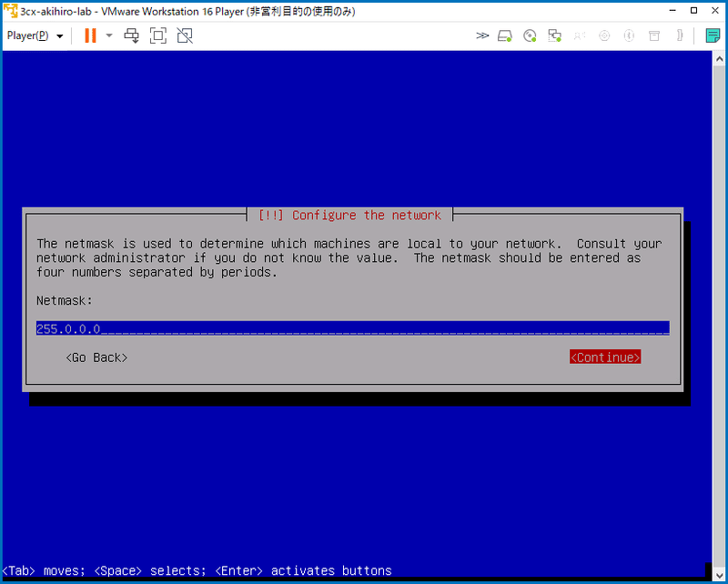The width and height of the screenshot is (728, 584).
Task: Click the greyed-out sound card device icon
Action: click(580, 35)
